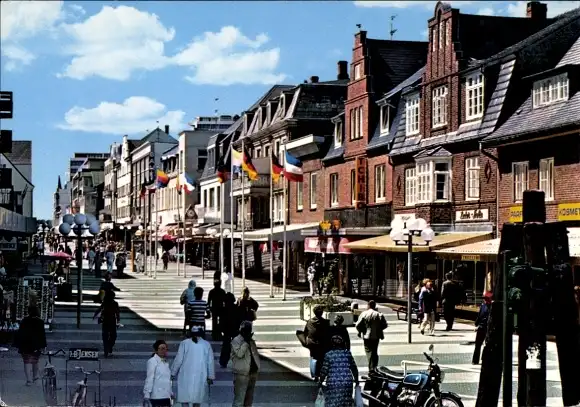This screenshot has width=580, height=407.
Task: Click the vertical orange sign on the brick building
Action: (x=360, y=182)
